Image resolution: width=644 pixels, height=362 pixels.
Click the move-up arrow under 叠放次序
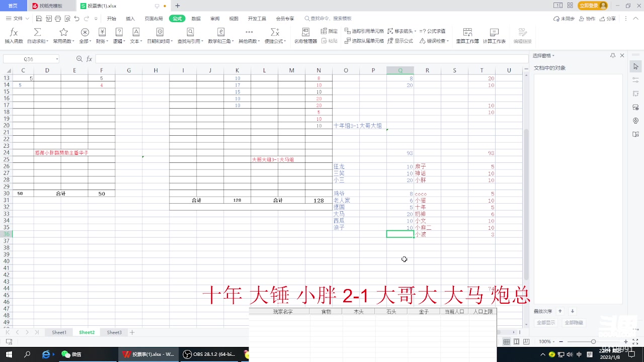point(560,311)
